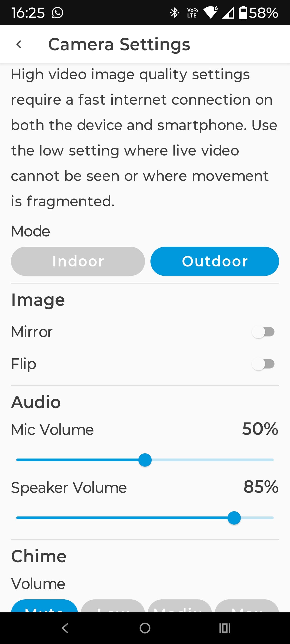The image size is (290, 644).
Task: Open the recent apps overview
Action: pos(224,628)
